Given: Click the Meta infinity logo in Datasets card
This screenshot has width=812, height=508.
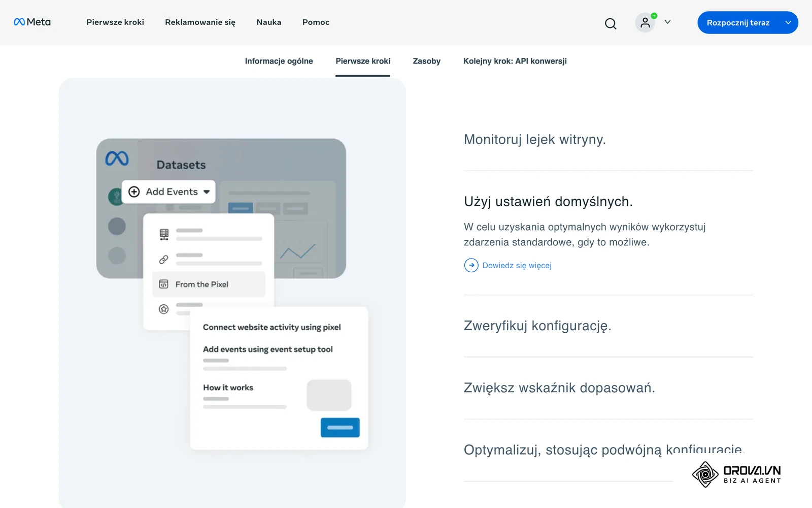Looking at the screenshot, I should [x=117, y=158].
